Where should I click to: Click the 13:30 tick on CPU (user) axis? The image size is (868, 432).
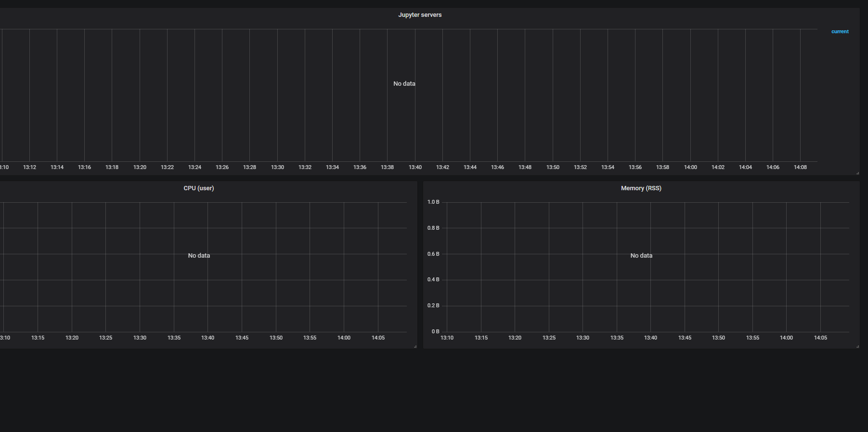[140, 338]
